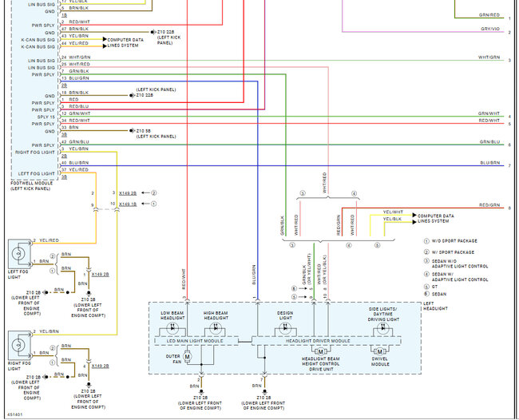Click pin 40 BLU/BRN on footwell module
The height and width of the screenshot is (420, 519).
(x=75, y=163)
